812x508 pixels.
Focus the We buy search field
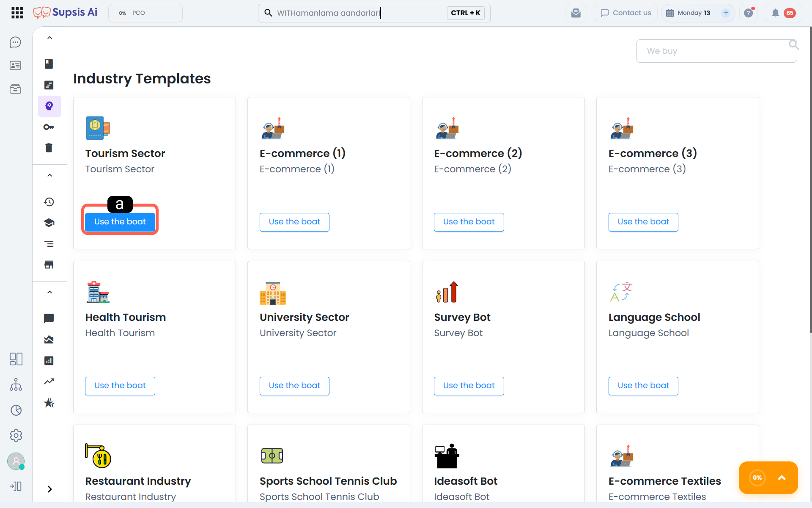point(716,51)
